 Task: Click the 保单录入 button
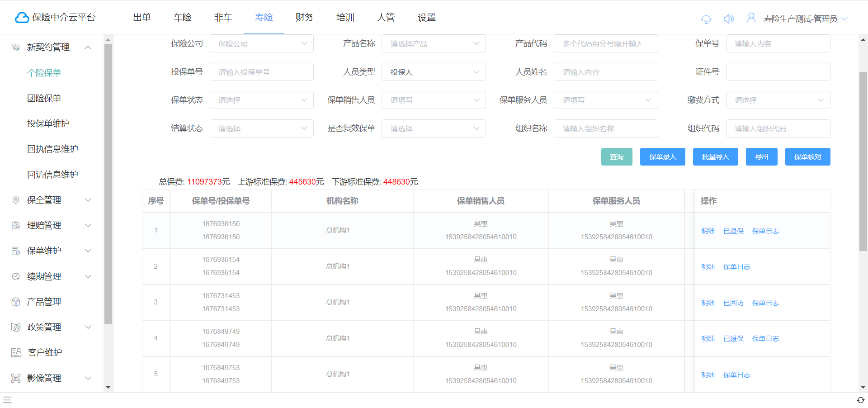663,157
